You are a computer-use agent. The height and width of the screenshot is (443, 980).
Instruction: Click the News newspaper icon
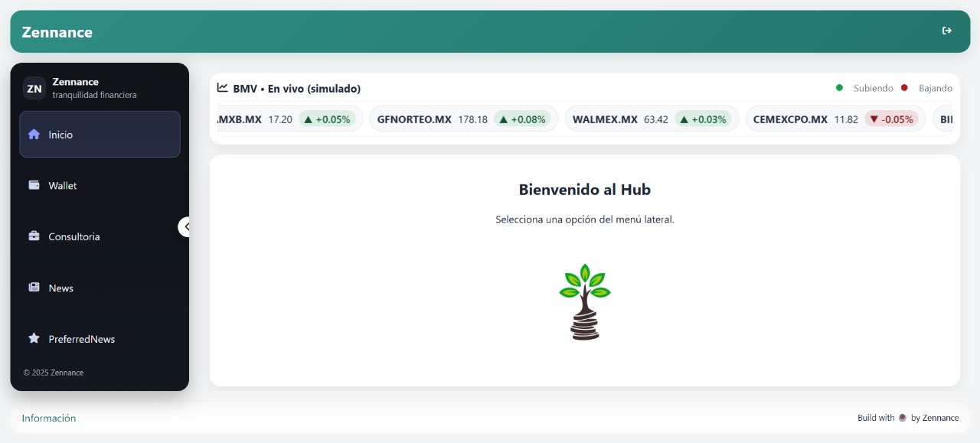point(34,288)
